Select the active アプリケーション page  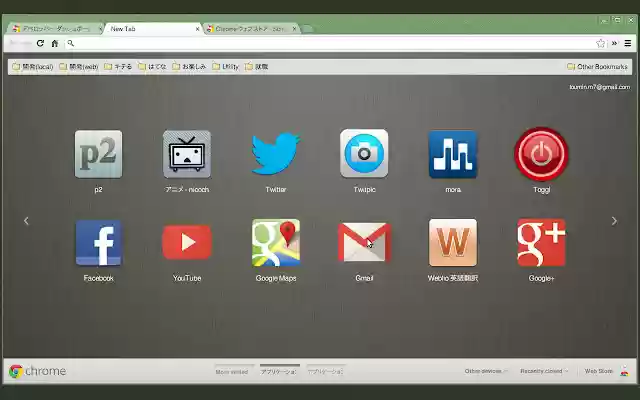(x=278, y=371)
